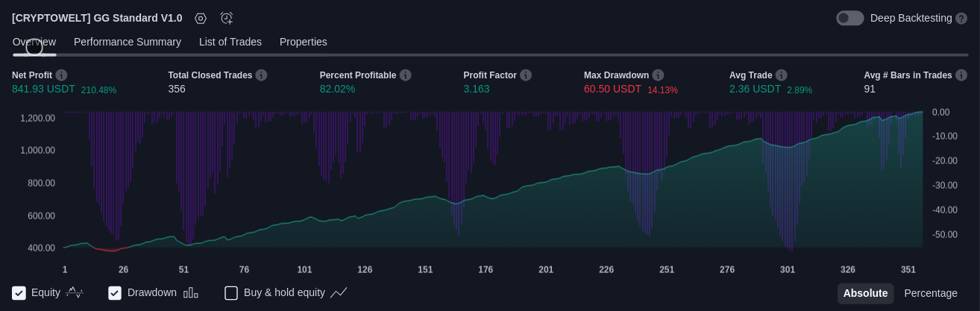This screenshot has height=311, width=980.
Task: Click the strategy name GG Standard V1.0
Action: click(x=97, y=18)
